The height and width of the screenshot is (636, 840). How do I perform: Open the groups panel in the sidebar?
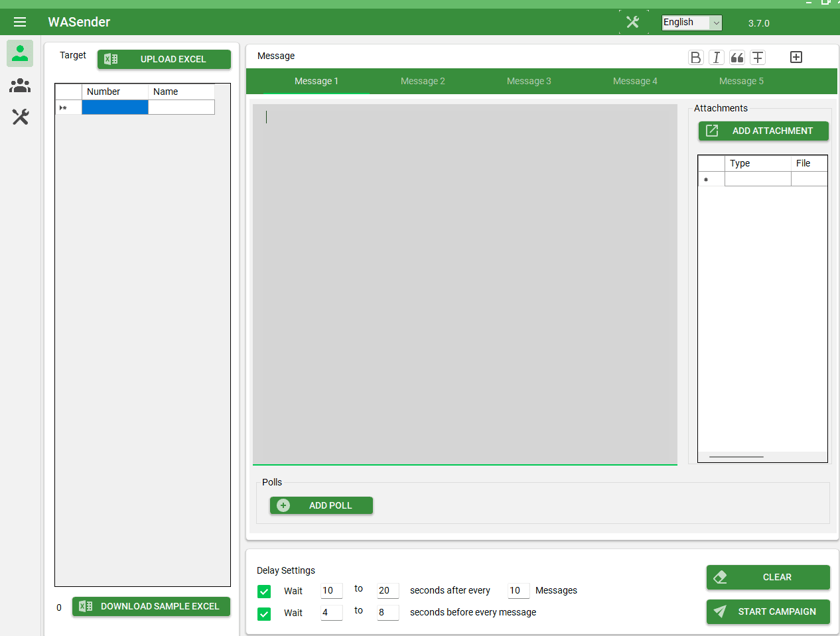pos(19,86)
